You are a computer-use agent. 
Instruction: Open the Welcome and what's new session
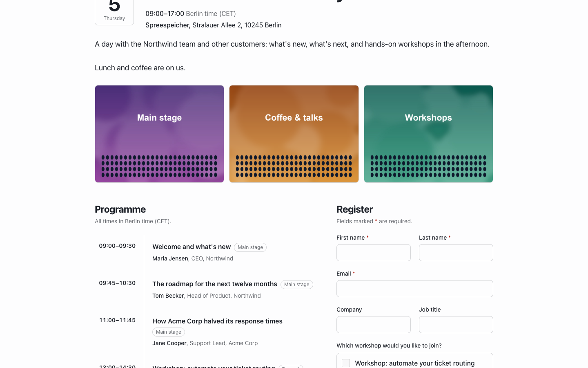(192, 247)
